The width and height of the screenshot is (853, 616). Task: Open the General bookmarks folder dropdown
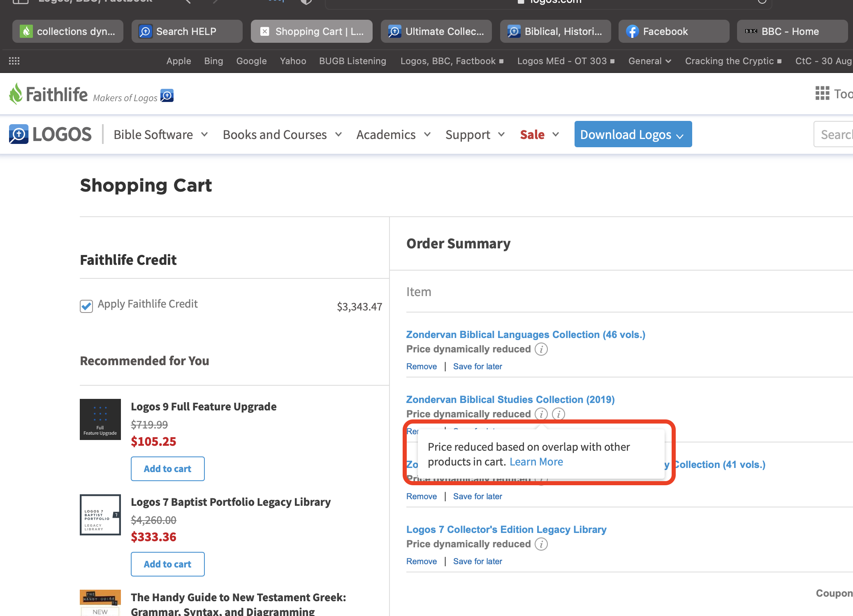[x=650, y=61]
